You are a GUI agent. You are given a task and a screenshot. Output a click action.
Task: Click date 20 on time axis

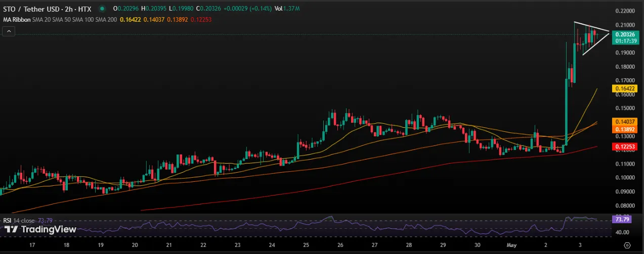135,245
